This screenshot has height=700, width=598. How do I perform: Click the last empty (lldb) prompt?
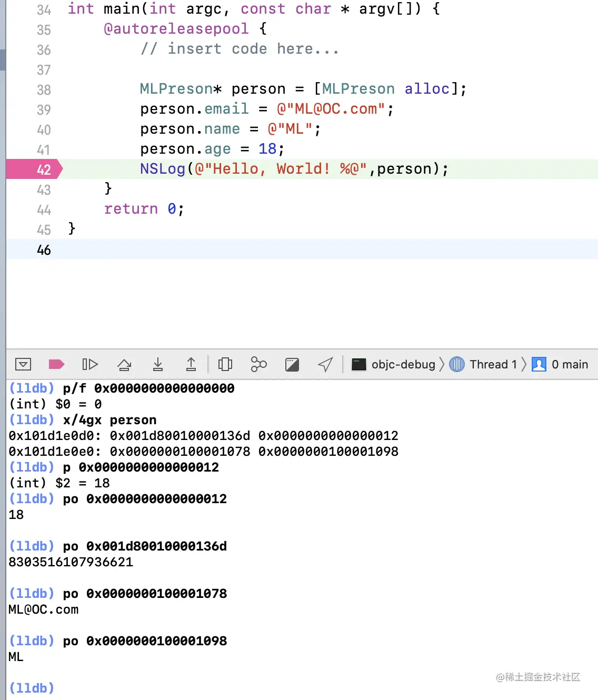point(32,688)
